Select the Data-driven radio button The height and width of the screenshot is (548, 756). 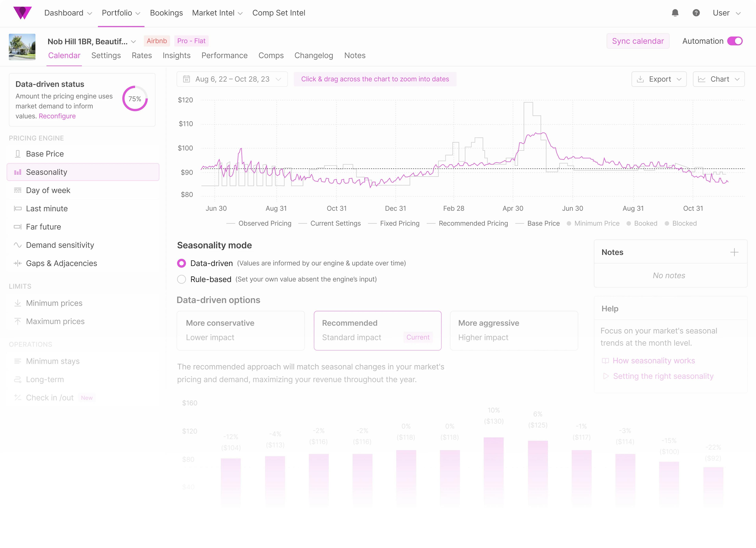coord(181,264)
